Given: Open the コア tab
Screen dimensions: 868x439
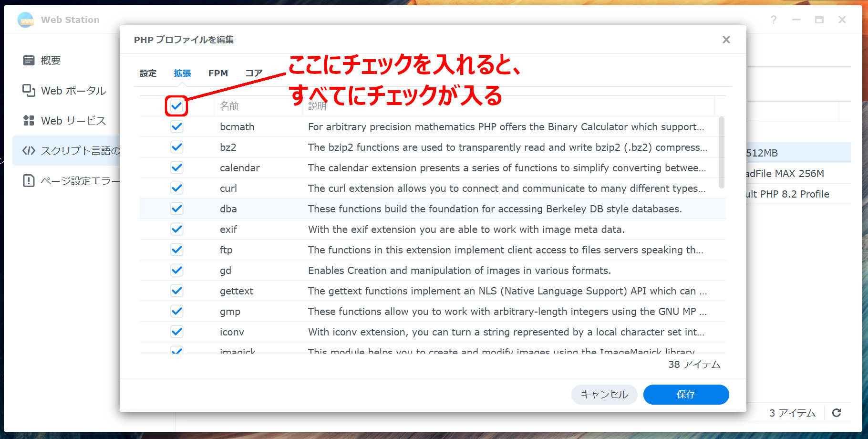Looking at the screenshot, I should click(x=254, y=73).
